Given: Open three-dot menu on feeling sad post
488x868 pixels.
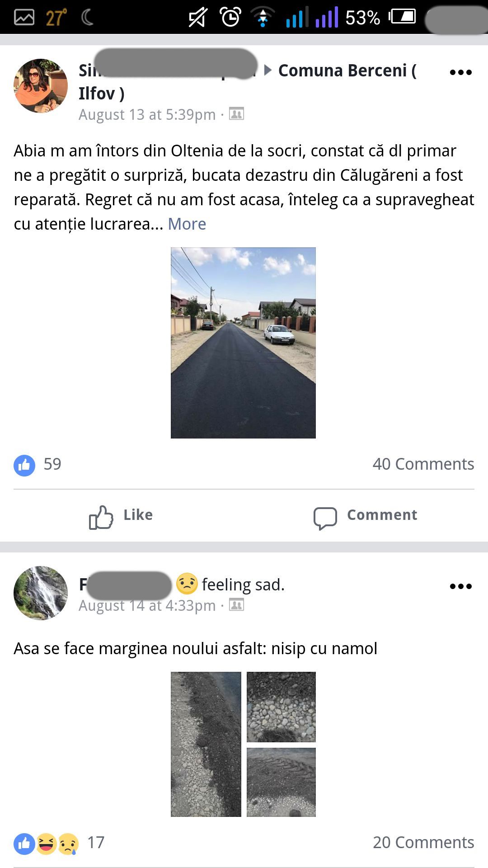Looking at the screenshot, I should (460, 586).
